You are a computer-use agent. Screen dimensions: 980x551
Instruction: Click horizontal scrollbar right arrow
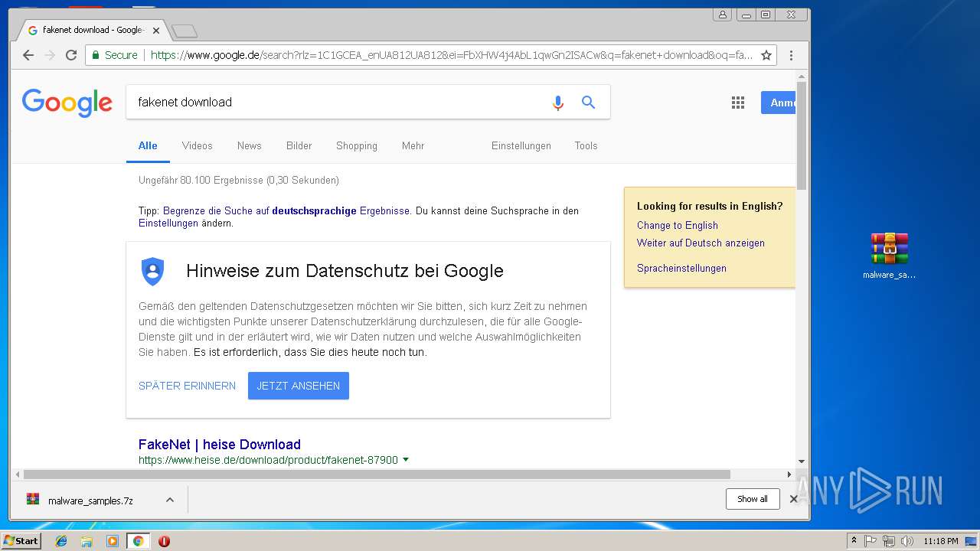pos(789,474)
